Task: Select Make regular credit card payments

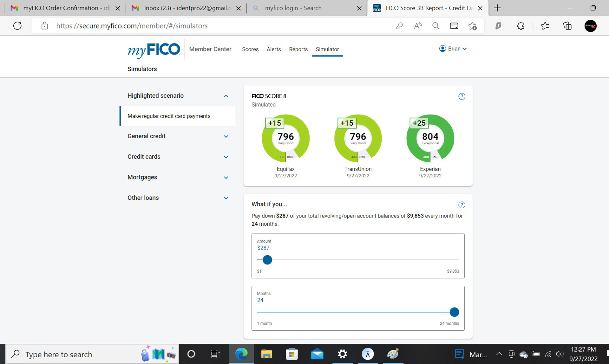Action: pyautogui.click(x=169, y=116)
